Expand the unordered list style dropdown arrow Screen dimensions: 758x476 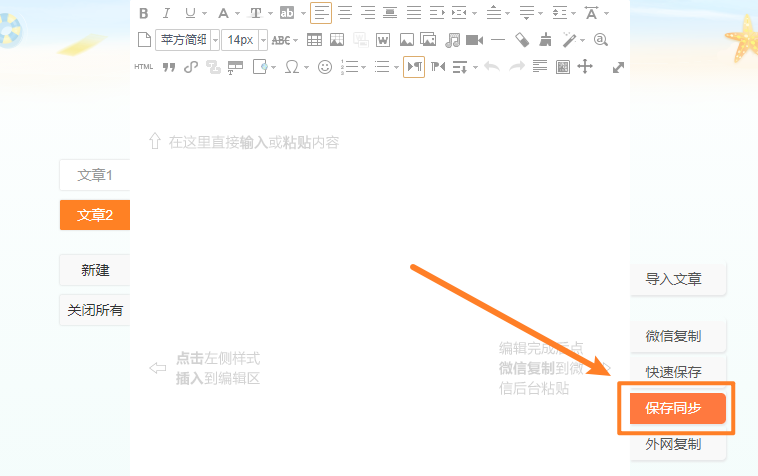pos(396,67)
